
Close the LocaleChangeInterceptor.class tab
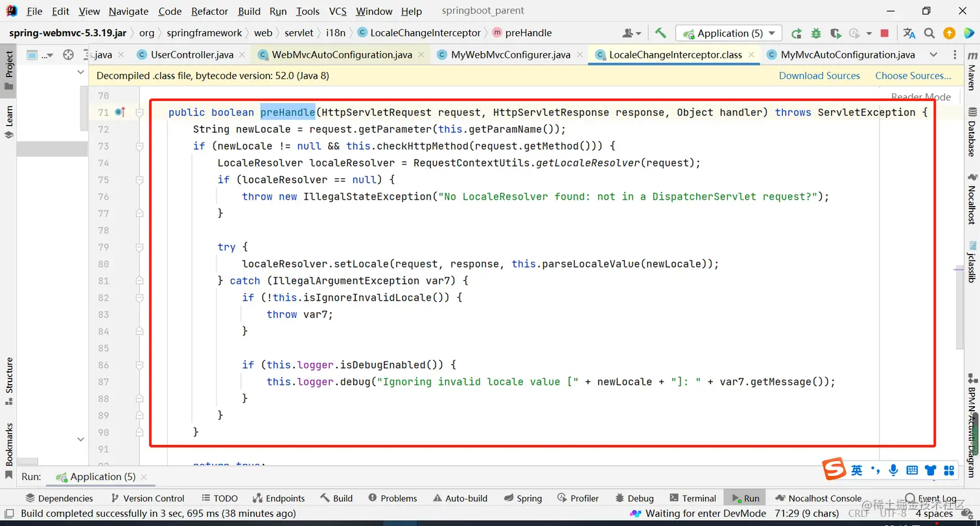751,55
